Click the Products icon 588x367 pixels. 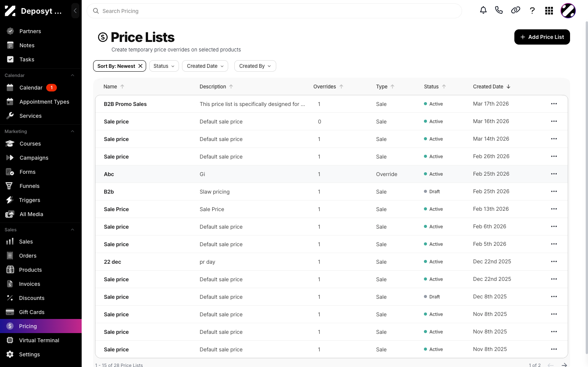[x=10, y=270]
